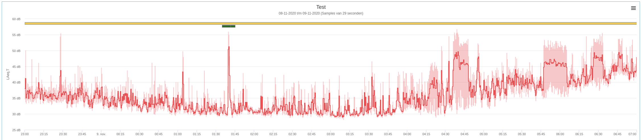Click the 50 dB y-axis label
Image resolution: width=644 pixels, height=140 pixels.
click(x=16, y=51)
